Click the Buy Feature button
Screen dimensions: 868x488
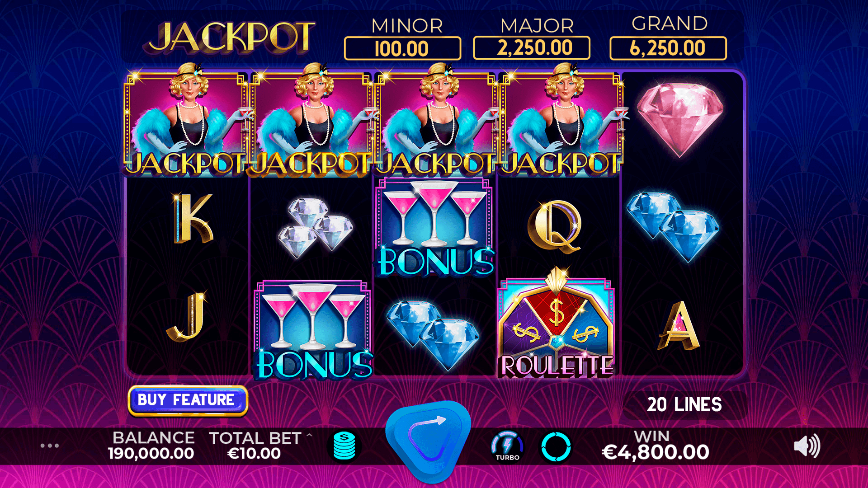[188, 400]
